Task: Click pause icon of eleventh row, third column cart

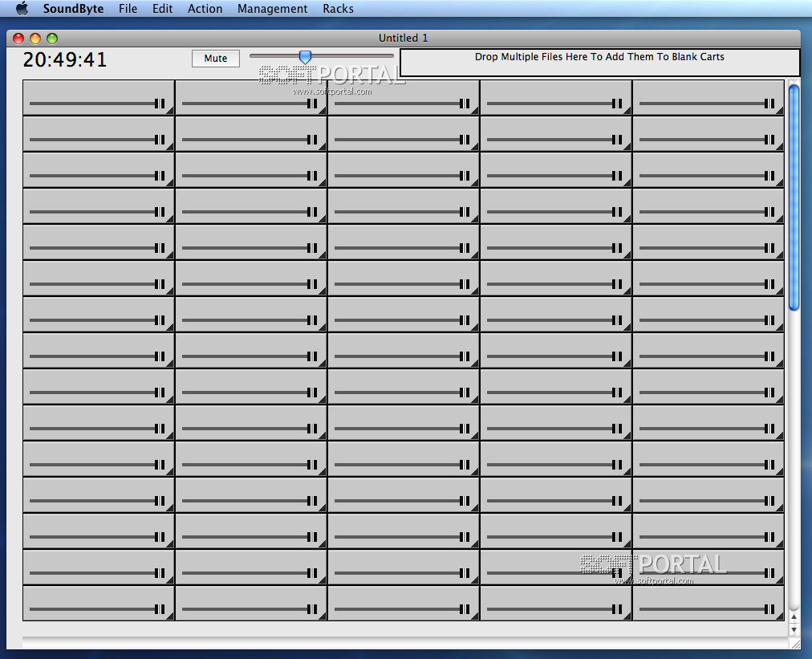Action: tap(465, 465)
